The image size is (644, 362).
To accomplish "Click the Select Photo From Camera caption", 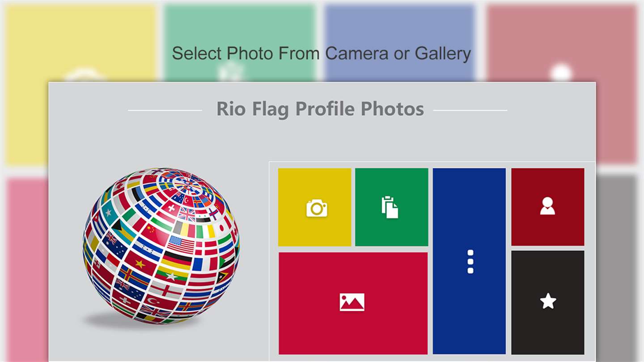I will tap(321, 53).
